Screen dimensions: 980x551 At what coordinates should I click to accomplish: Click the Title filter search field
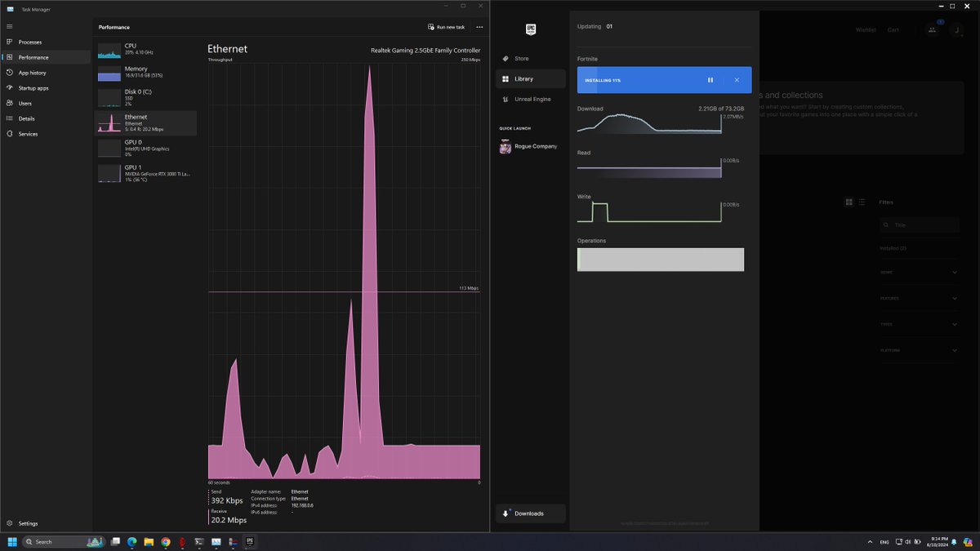tap(920, 225)
